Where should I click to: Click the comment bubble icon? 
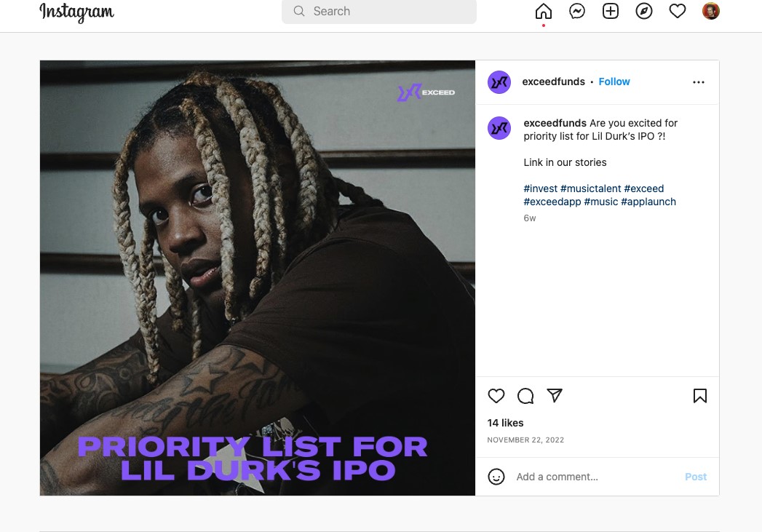click(525, 396)
